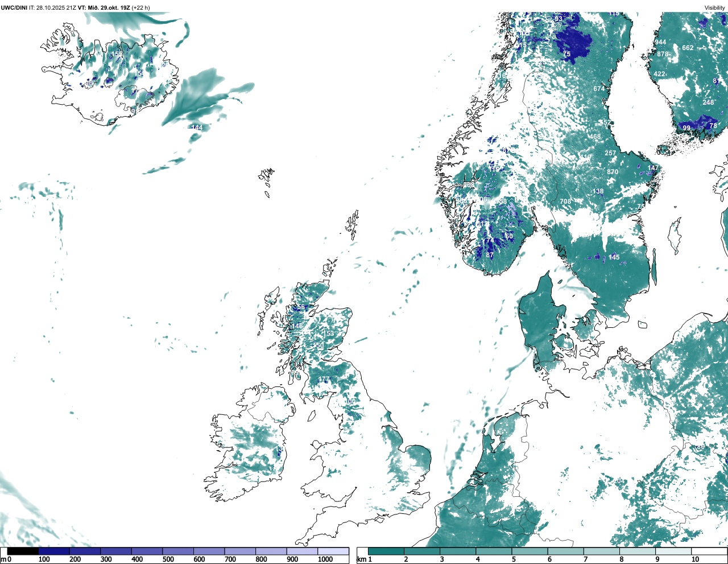Click visibility value '422' in Finland
The image size is (728, 564).
pyautogui.click(x=659, y=75)
